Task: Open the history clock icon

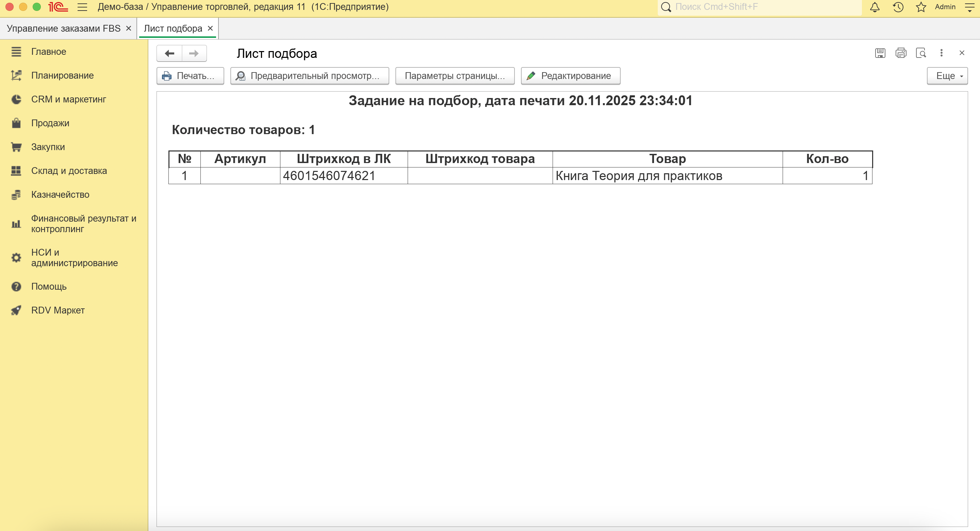Action: click(898, 7)
